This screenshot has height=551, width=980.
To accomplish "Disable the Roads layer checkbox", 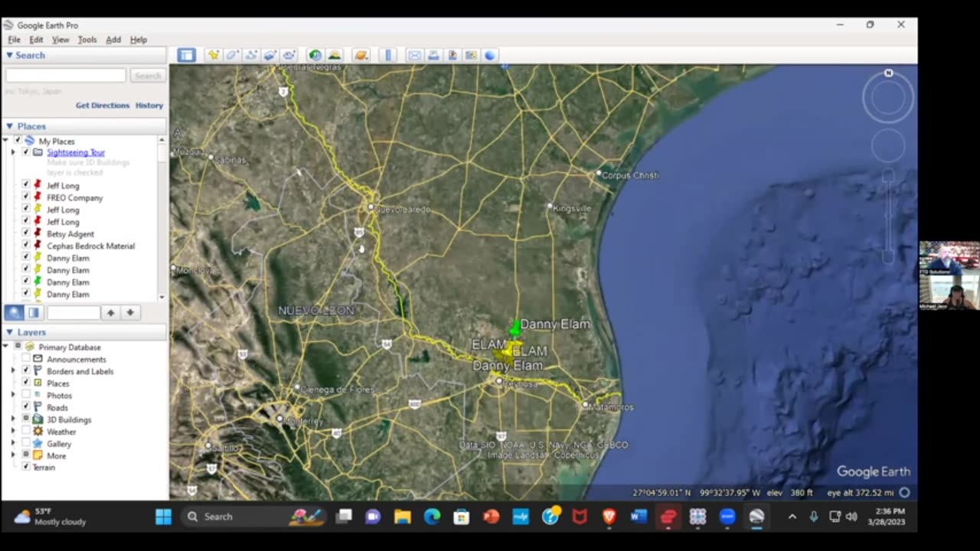I will pos(25,407).
